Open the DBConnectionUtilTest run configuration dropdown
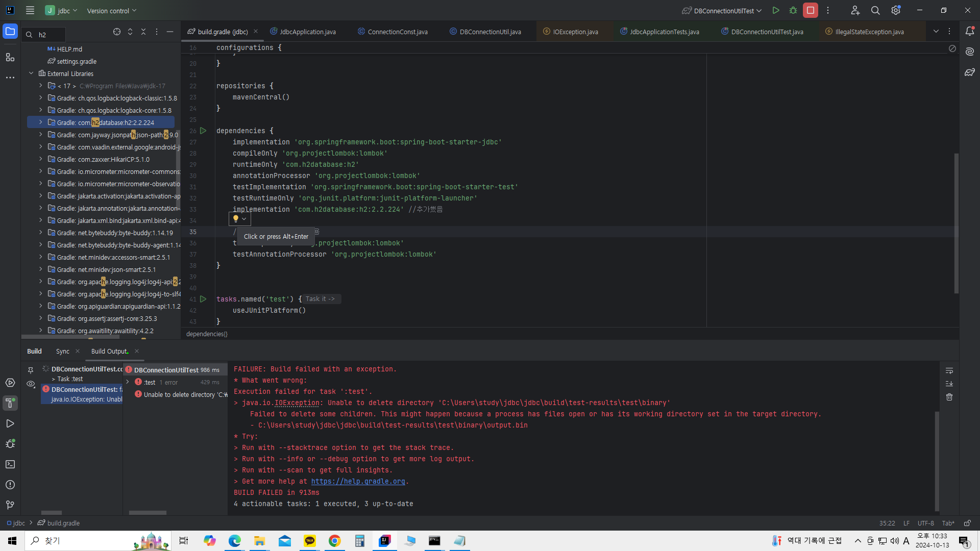This screenshot has height=551, width=980. pyautogui.click(x=722, y=11)
